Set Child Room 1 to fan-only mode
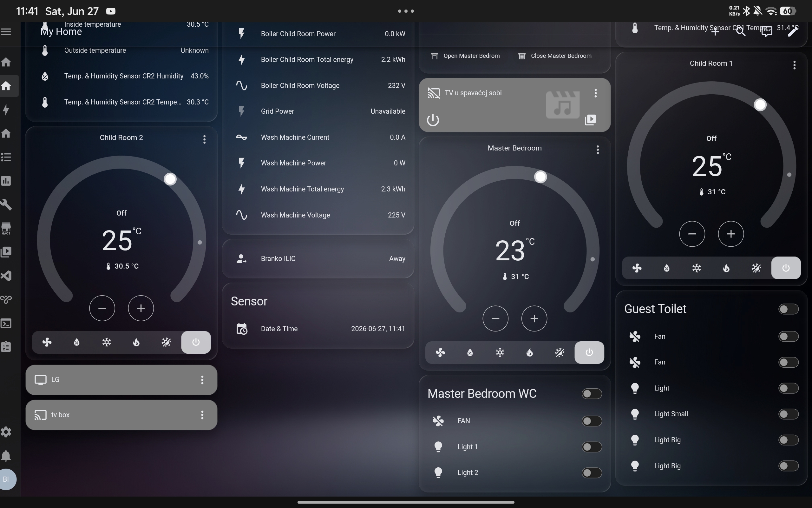 637,268
